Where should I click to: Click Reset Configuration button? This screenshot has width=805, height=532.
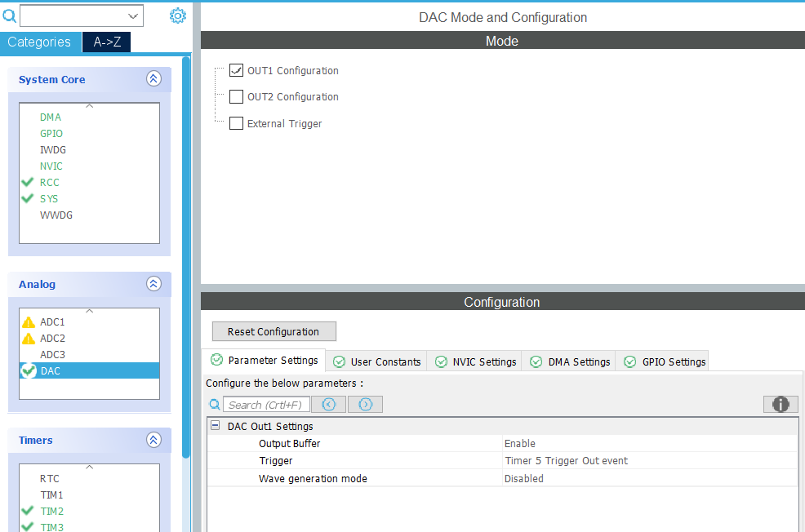(274, 331)
